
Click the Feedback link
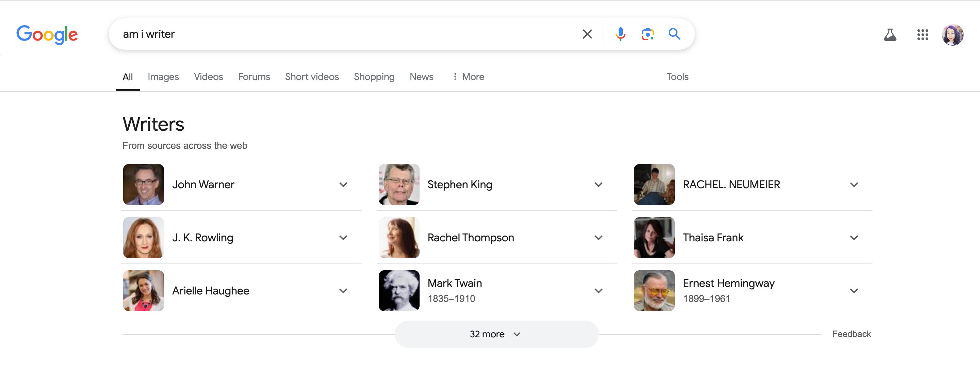(851, 334)
